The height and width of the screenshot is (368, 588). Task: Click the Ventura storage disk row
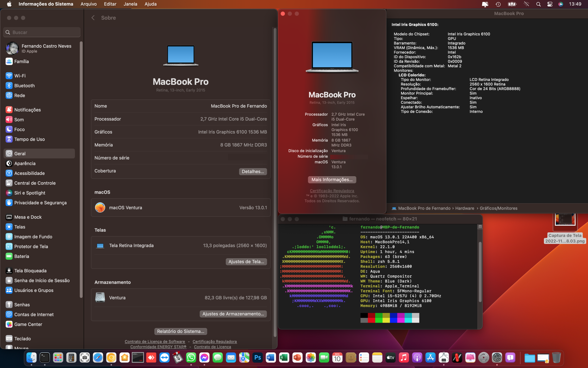181,298
